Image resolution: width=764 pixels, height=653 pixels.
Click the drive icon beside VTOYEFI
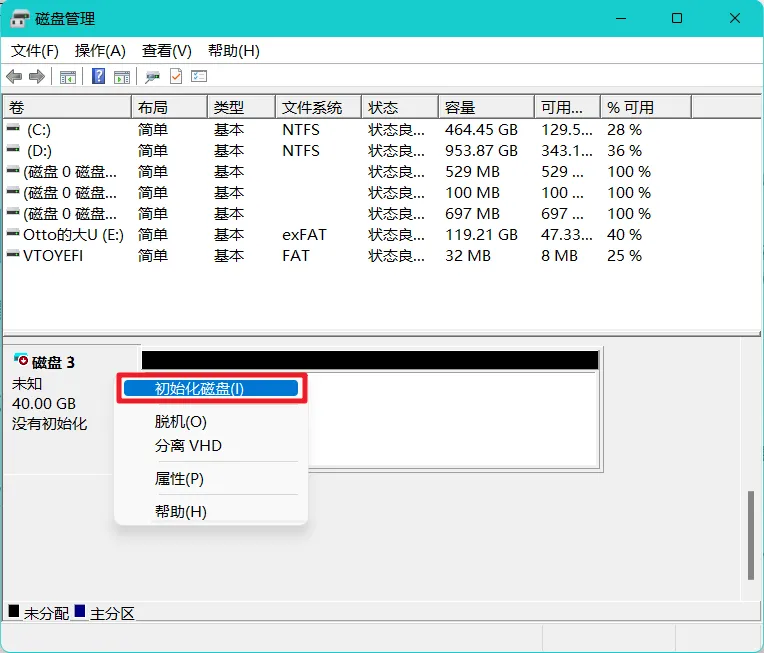[x=13, y=254]
